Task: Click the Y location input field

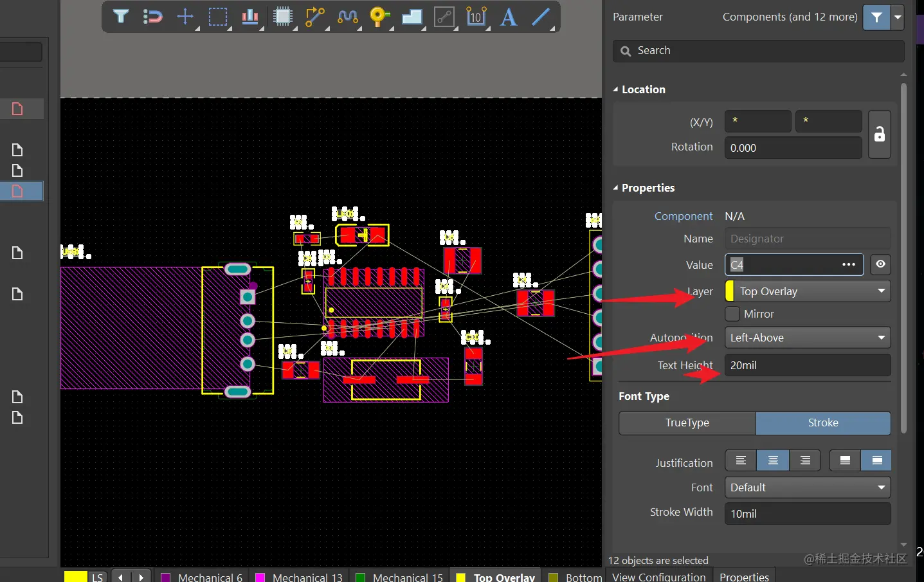Action: pyautogui.click(x=829, y=121)
